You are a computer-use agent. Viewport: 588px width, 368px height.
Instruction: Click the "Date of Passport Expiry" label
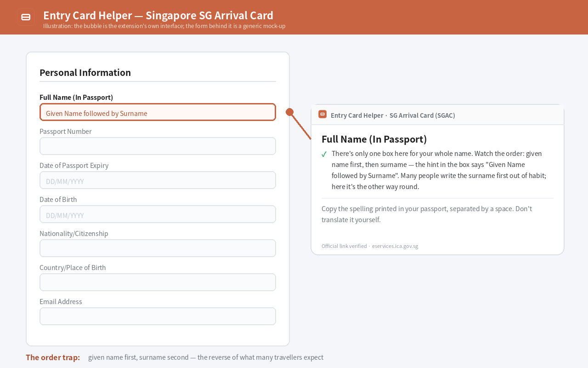(x=74, y=166)
